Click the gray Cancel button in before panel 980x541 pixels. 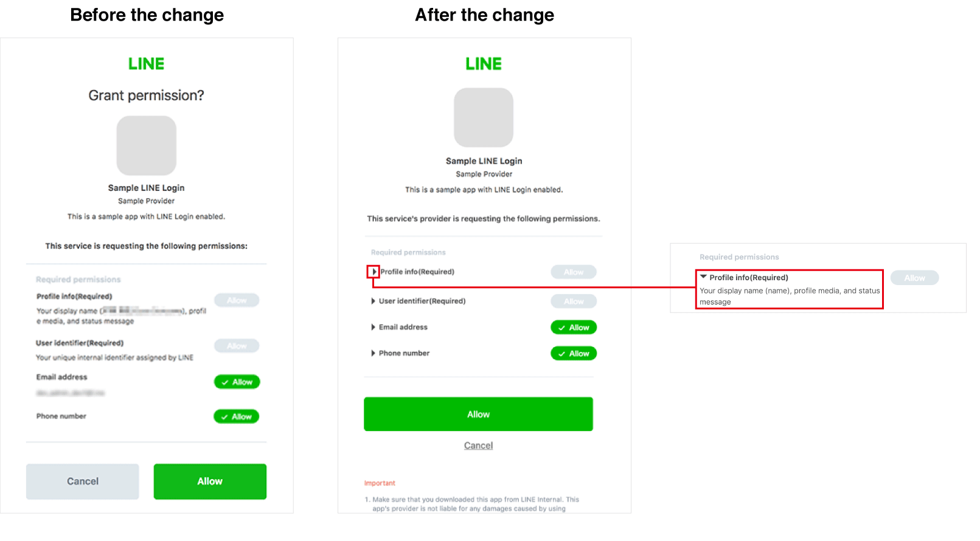(82, 481)
